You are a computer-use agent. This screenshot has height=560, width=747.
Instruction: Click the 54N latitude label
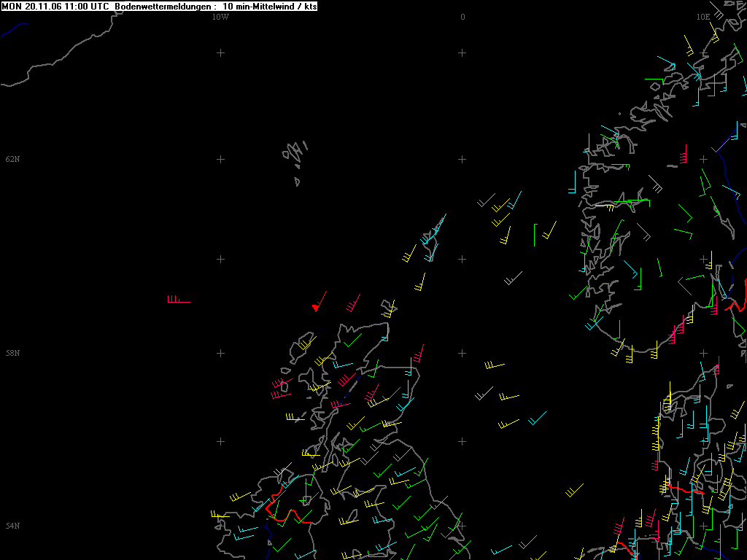pyautogui.click(x=12, y=526)
